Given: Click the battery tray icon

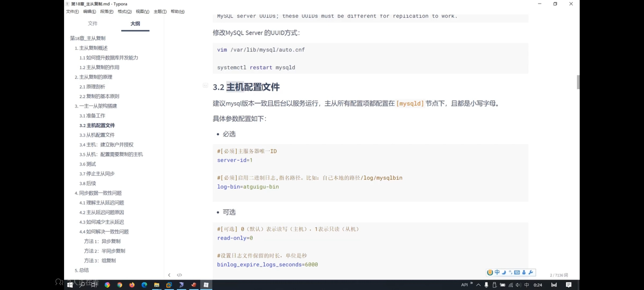Looking at the screenshot, I should click(503, 285).
